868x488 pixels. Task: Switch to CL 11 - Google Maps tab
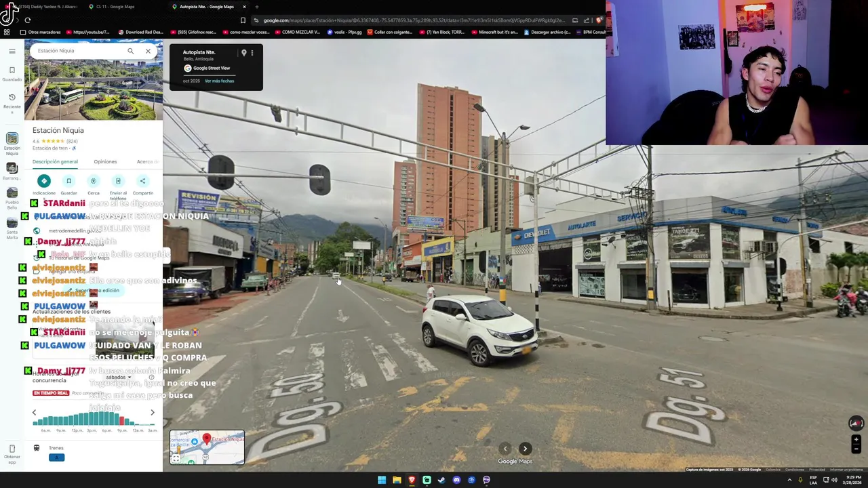(115, 7)
